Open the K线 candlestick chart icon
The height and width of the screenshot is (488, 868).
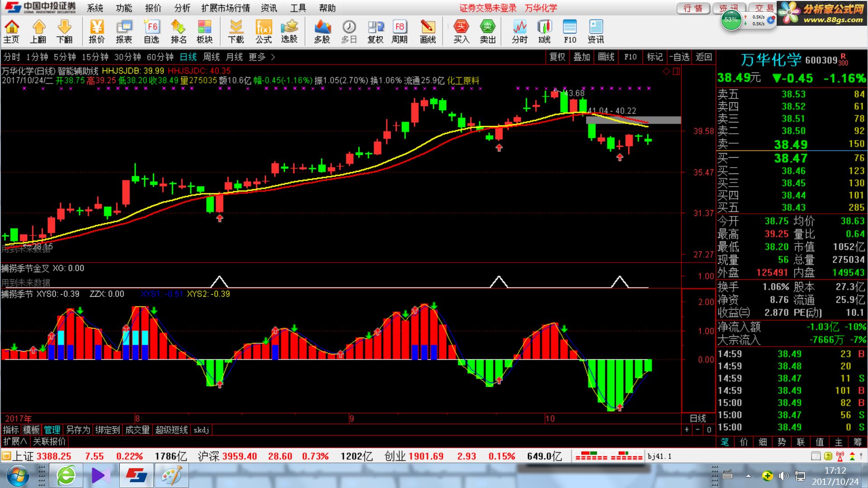[x=545, y=32]
